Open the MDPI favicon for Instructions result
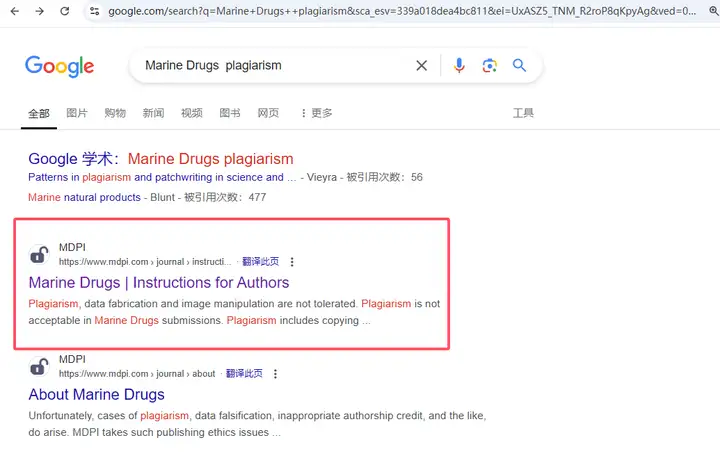The height and width of the screenshot is (472, 720). coord(39,255)
